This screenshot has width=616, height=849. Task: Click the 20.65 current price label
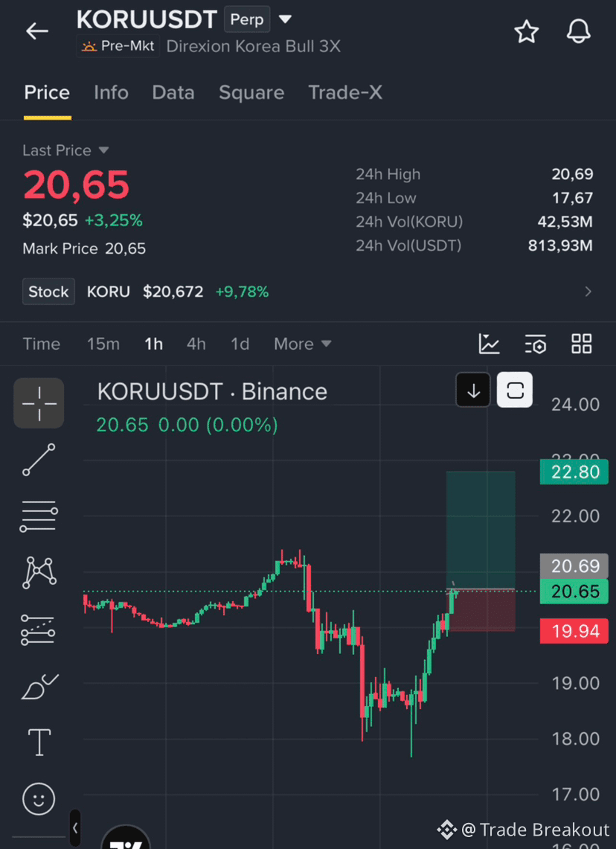[x=574, y=592]
